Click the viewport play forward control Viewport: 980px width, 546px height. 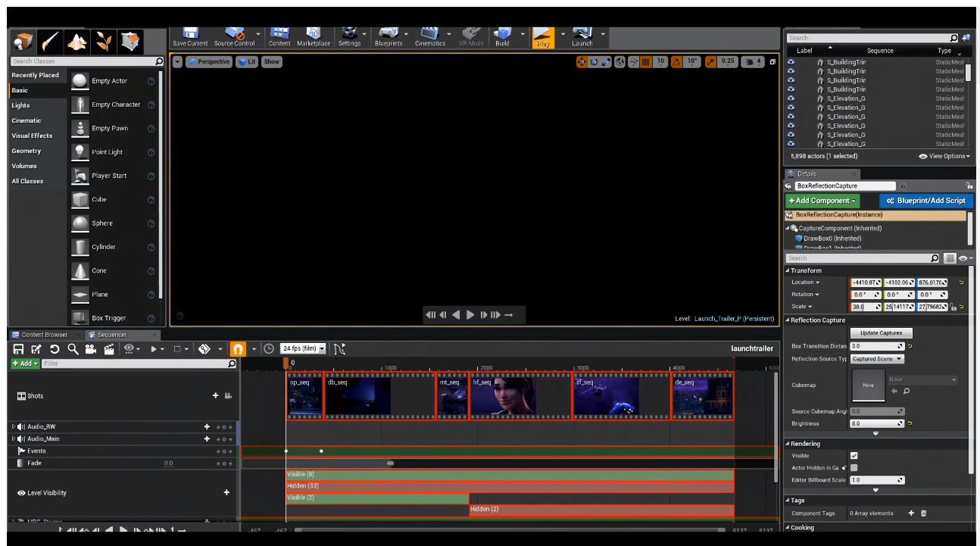click(x=470, y=315)
